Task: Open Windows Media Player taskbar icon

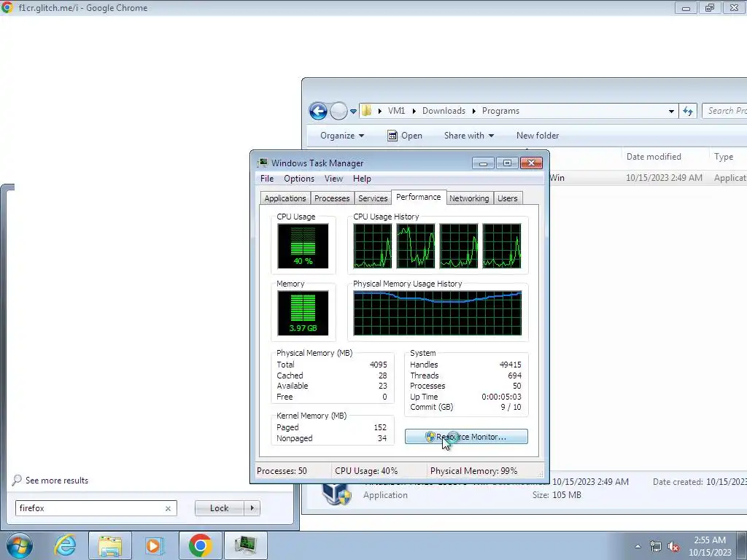Action: point(154,545)
